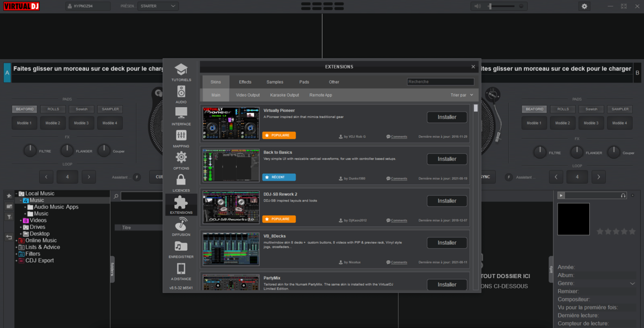Toggle BEATGRID pad mode on right deck
644x328 pixels.
coord(535,109)
